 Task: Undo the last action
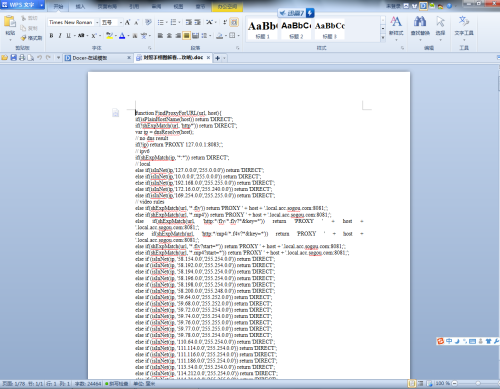click(40, 58)
